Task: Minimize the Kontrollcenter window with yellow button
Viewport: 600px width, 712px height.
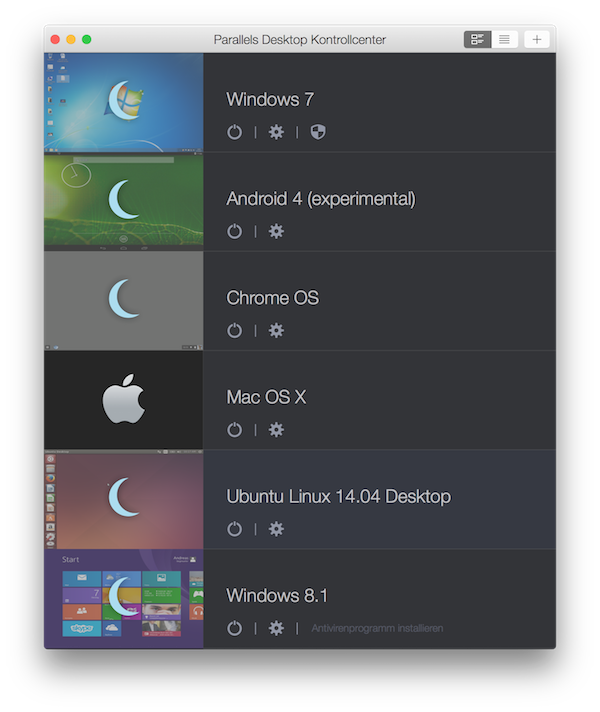Action: (x=71, y=40)
